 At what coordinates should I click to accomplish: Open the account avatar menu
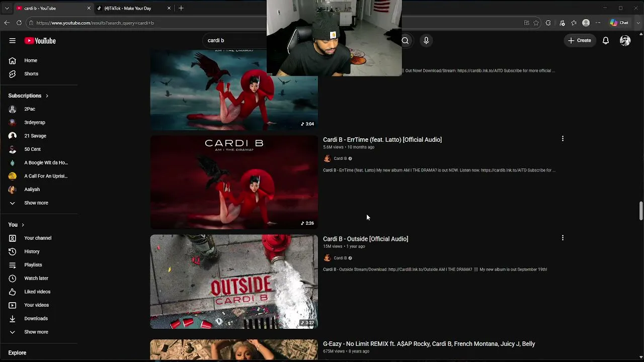[625, 41]
